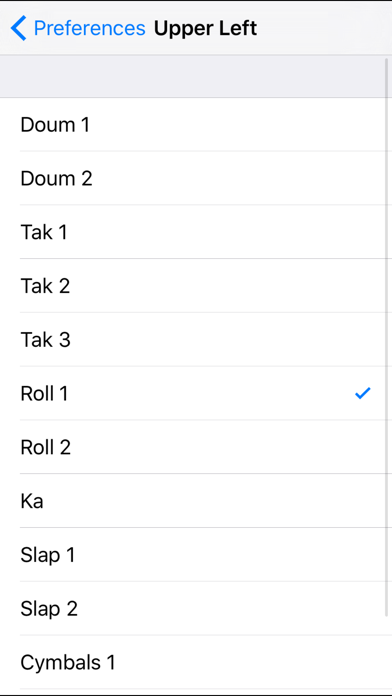
Task: Choose the Tak 3 option
Action: [x=196, y=340]
